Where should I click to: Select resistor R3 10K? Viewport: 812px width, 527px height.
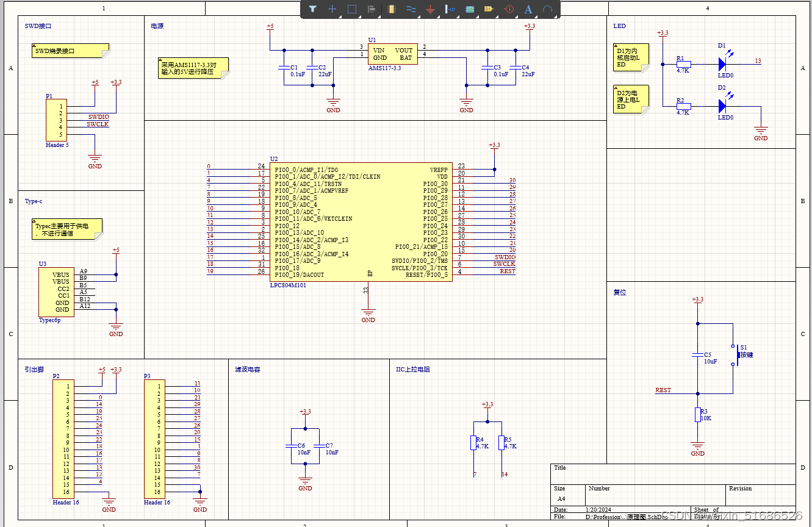click(x=698, y=415)
